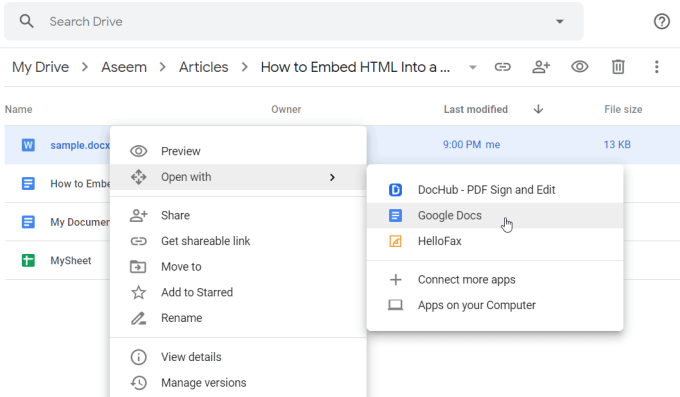Viewport: 680px width, 397px height.
Task: Sort by Name column header
Action: (19, 109)
